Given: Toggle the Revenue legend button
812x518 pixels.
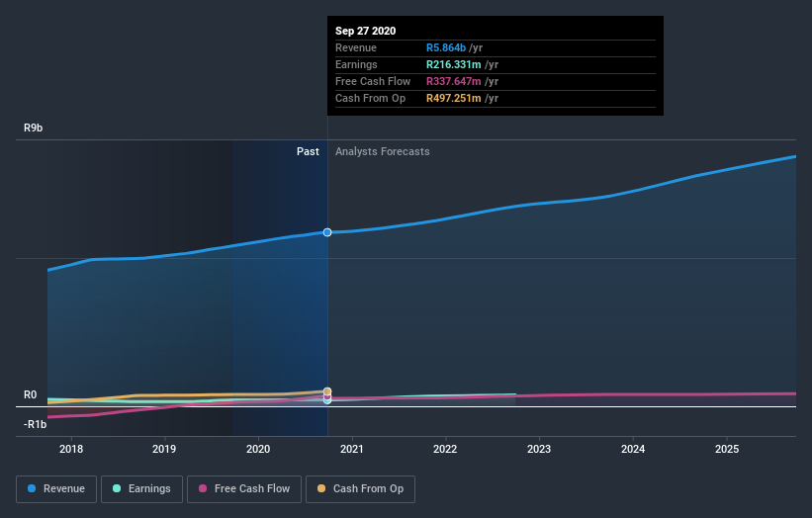Looking at the screenshot, I should (56, 489).
